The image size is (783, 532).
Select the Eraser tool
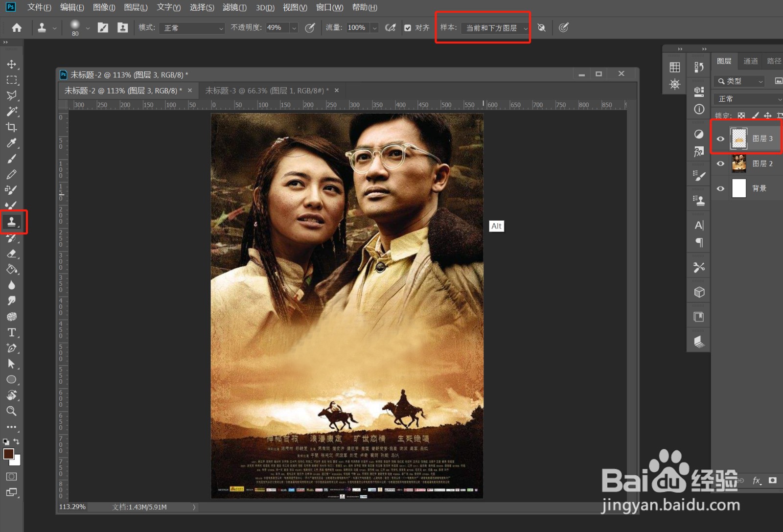tap(12, 254)
